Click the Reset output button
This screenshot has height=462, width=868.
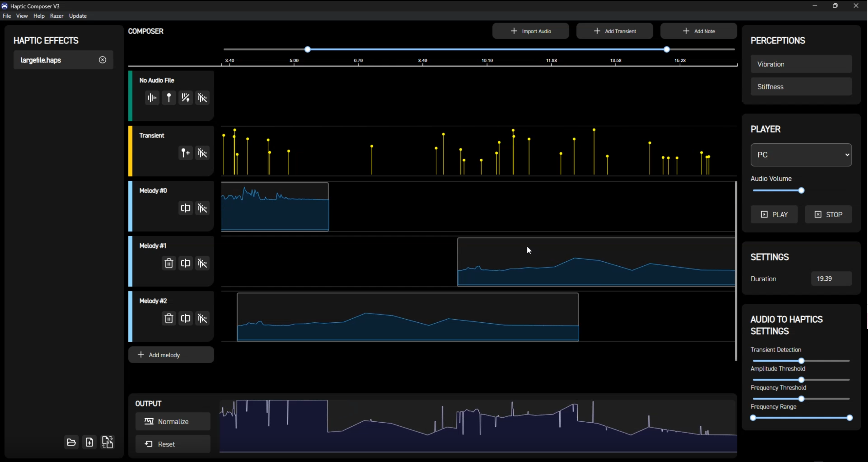(x=173, y=444)
